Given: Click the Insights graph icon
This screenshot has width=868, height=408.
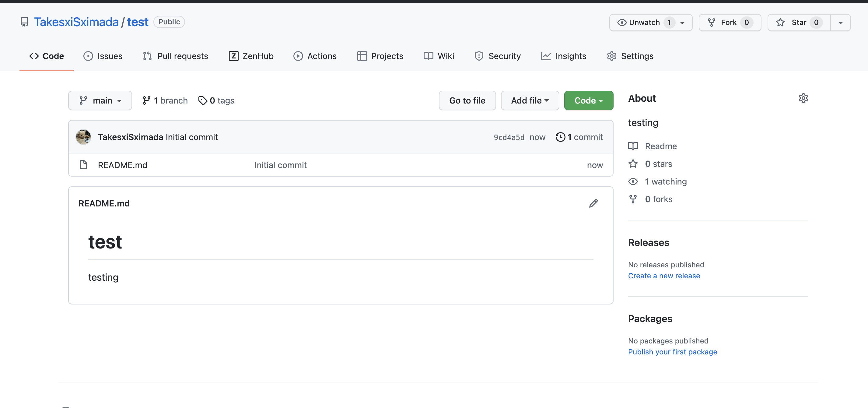Looking at the screenshot, I should click(x=546, y=56).
